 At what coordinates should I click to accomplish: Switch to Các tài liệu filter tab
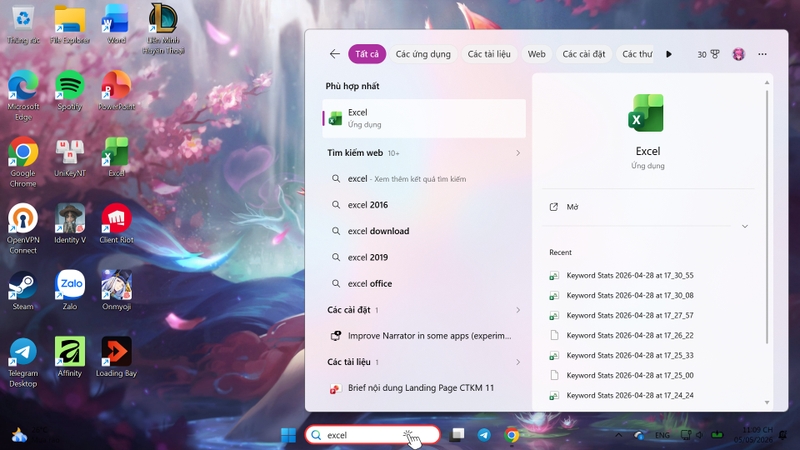point(489,54)
